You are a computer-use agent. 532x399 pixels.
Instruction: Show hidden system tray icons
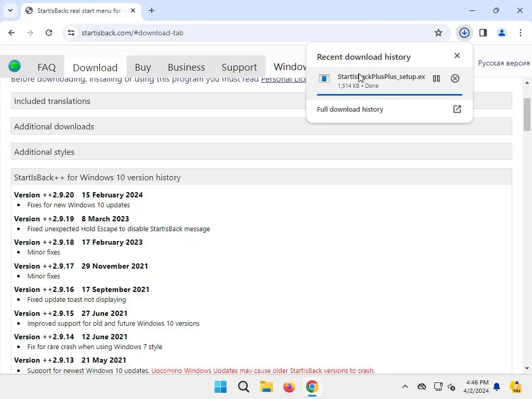pyautogui.click(x=405, y=387)
